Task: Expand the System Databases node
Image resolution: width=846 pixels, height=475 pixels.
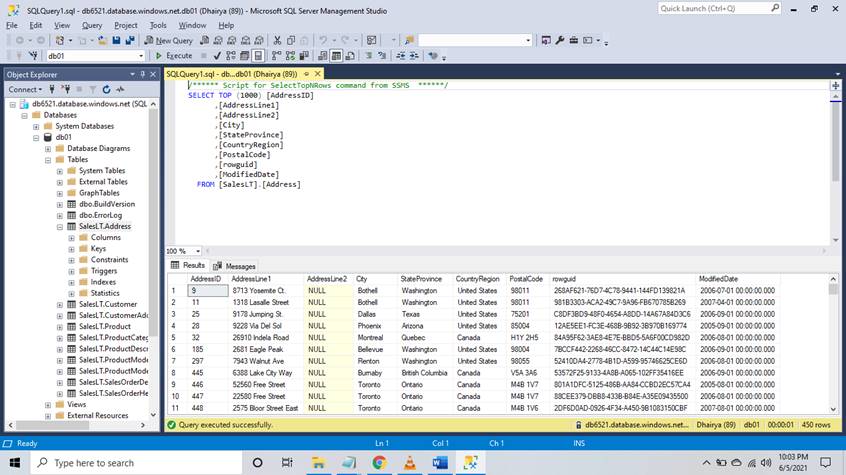Action: (x=36, y=126)
